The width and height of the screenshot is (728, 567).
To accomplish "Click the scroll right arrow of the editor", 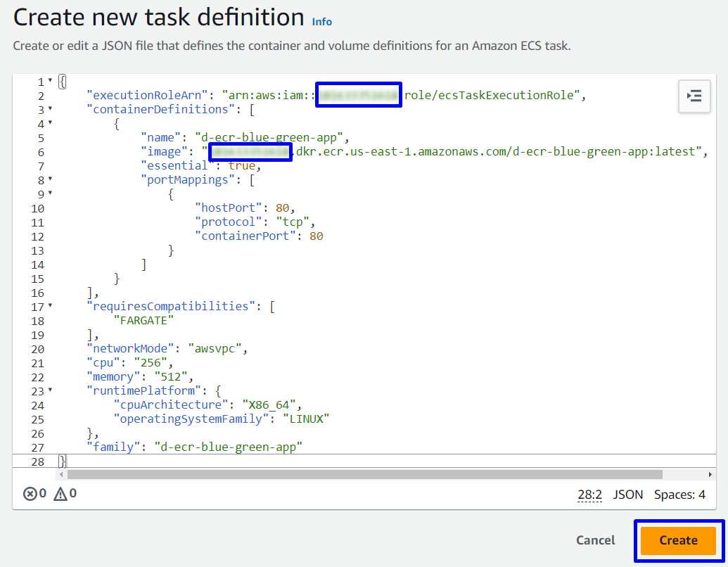I will tap(710, 475).
